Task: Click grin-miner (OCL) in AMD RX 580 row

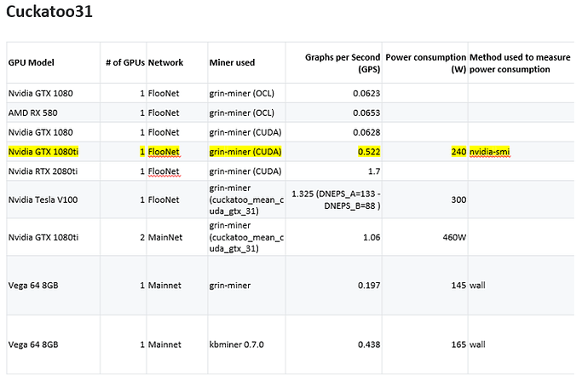Action: [241, 113]
